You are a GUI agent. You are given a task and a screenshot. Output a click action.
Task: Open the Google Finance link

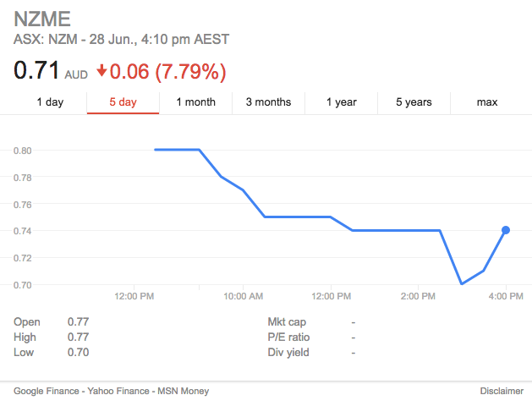[x=46, y=391]
